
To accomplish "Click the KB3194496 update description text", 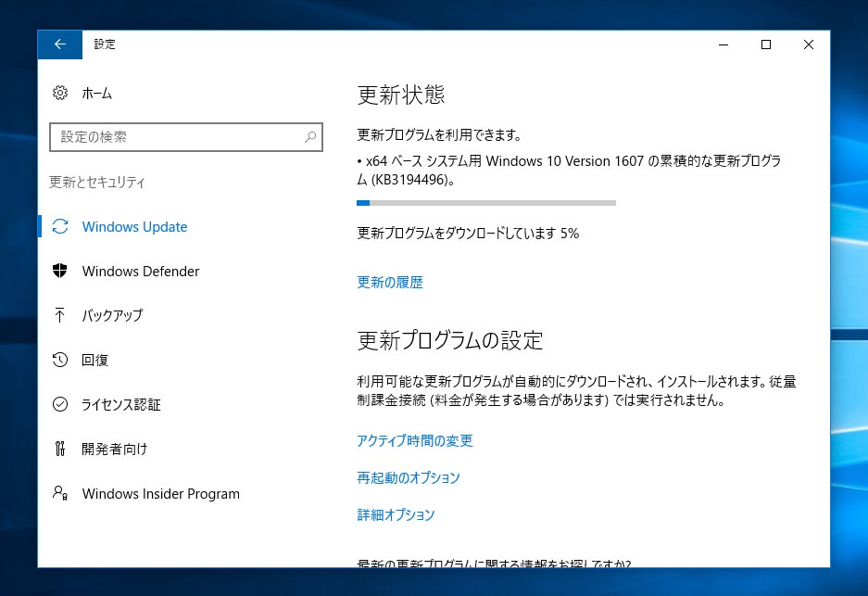I will pyautogui.click(x=569, y=170).
